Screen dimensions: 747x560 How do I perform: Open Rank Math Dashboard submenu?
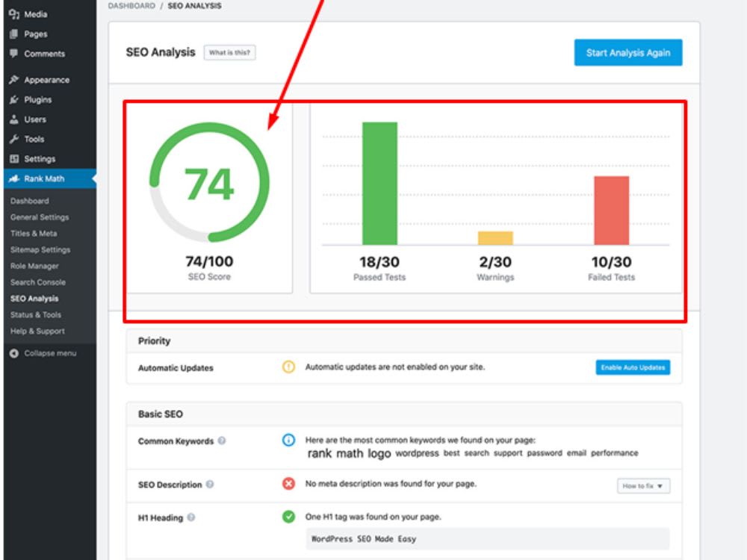30,201
